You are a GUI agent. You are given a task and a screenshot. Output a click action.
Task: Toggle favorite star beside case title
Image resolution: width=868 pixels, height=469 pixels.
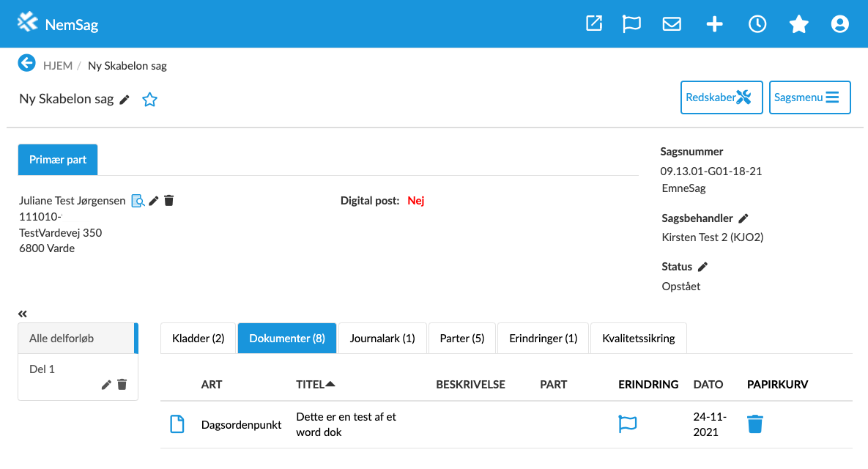click(149, 100)
